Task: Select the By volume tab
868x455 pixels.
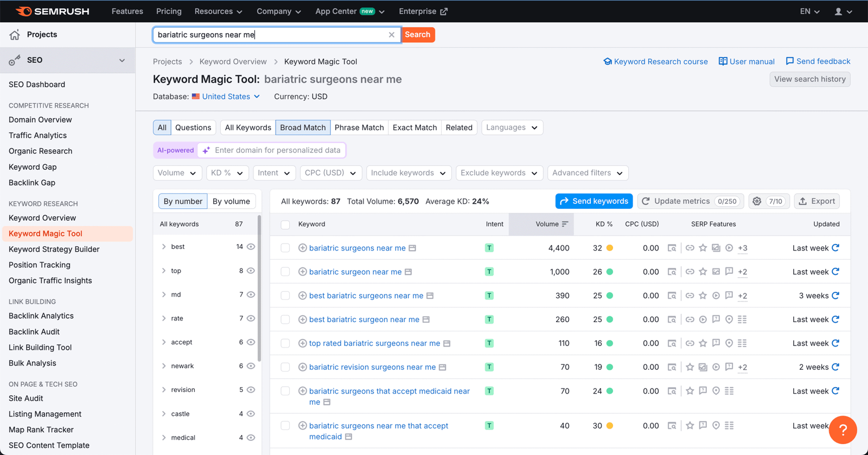Action: click(x=231, y=201)
